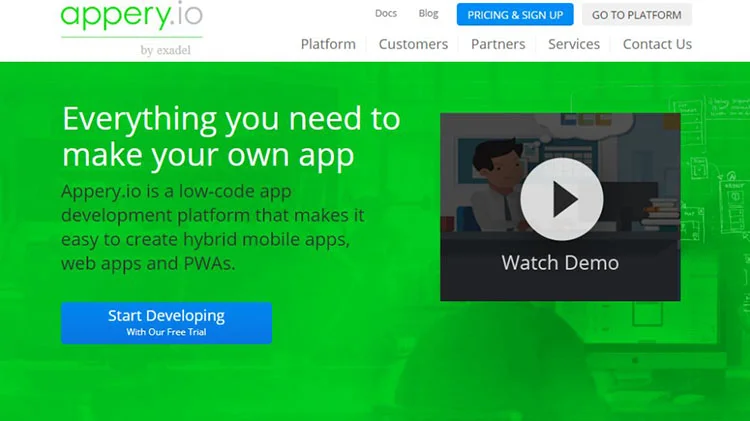Open the Customers menu item
The width and height of the screenshot is (750, 421).
(413, 44)
